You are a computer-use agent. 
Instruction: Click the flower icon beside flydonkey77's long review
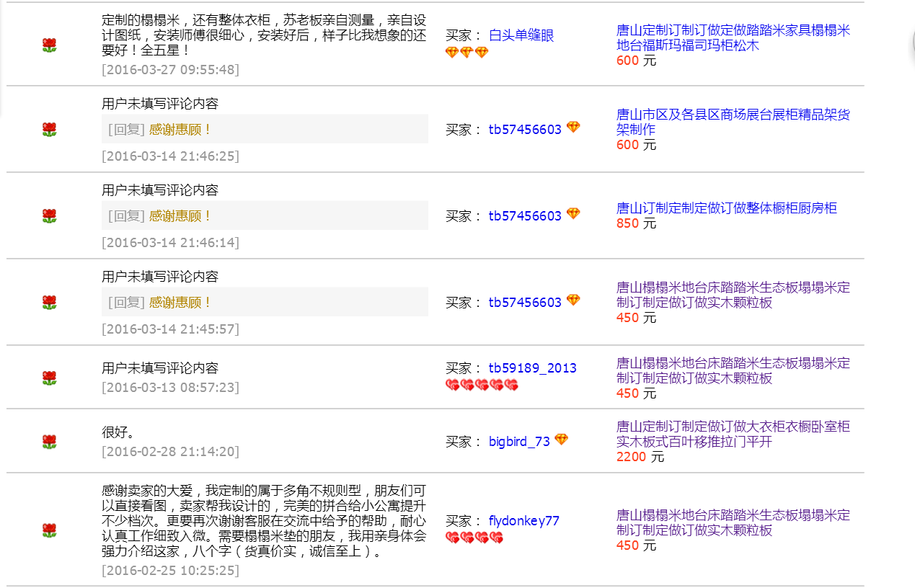pyautogui.click(x=49, y=531)
